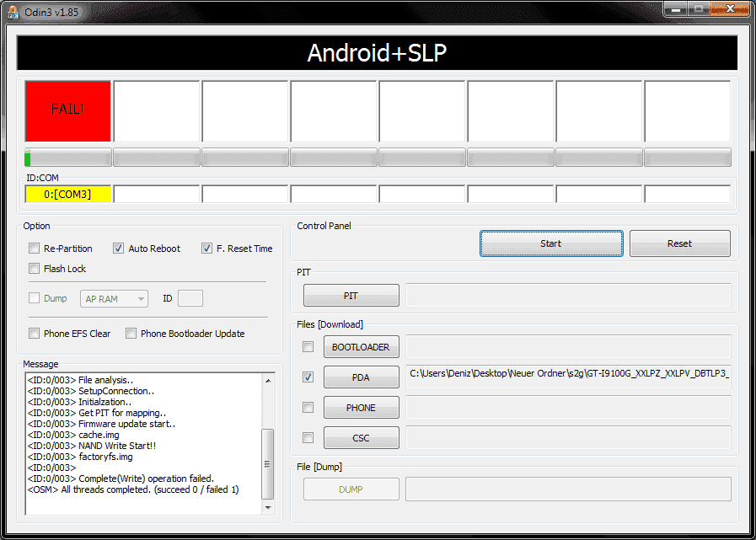The height and width of the screenshot is (540, 756).
Task: Click the ID input box
Action: click(190, 298)
